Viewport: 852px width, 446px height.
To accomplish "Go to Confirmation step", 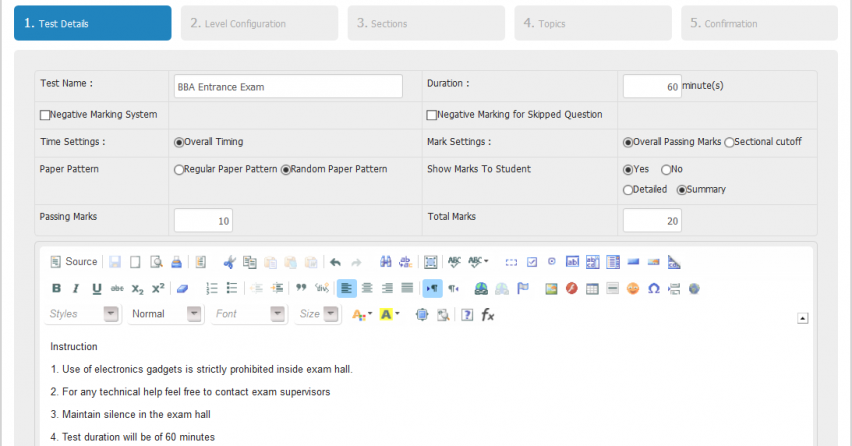I will point(759,23).
